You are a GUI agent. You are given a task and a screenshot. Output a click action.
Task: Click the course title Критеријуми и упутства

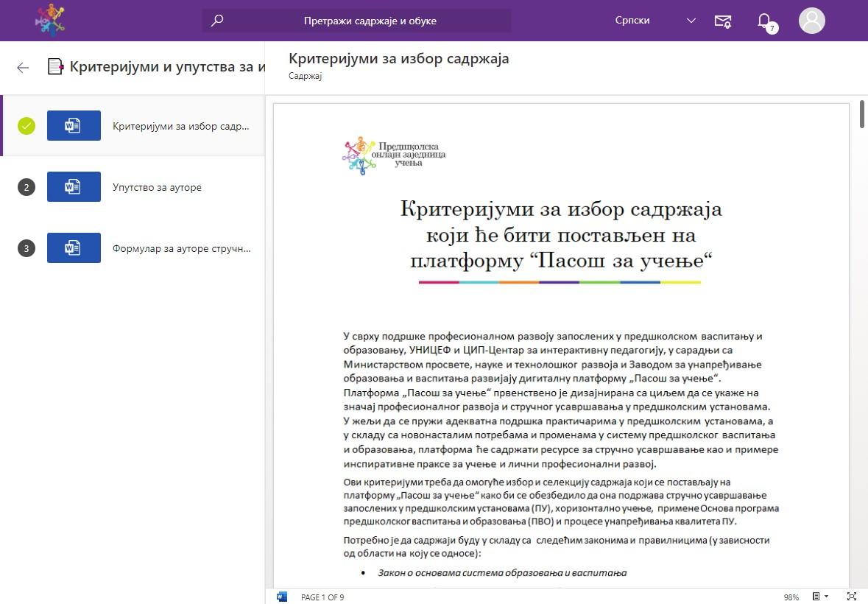pyautogui.click(x=167, y=67)
